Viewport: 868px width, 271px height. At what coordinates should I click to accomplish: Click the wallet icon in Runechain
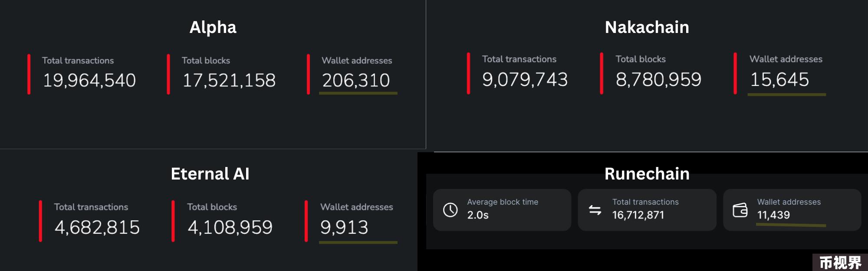click(x=740, y=210)
